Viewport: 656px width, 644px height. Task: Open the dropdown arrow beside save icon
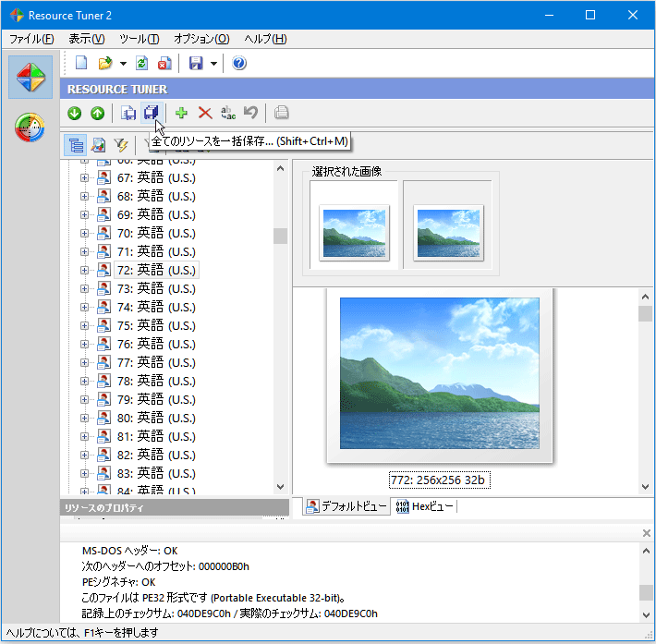(x=213, y=64)
